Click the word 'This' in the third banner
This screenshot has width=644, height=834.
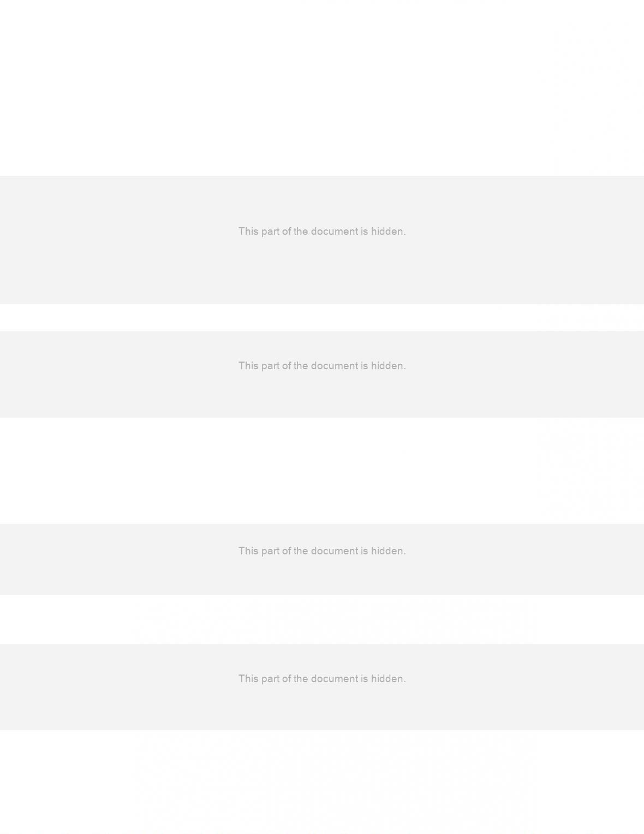point(248,551)
